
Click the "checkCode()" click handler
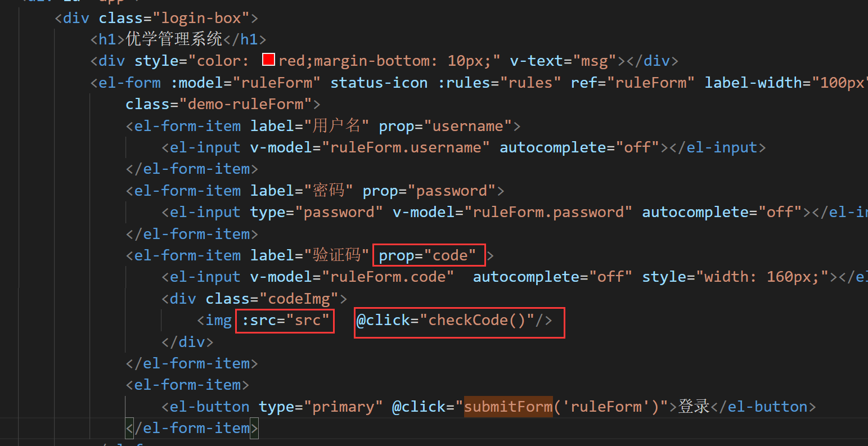click(476, 321)
